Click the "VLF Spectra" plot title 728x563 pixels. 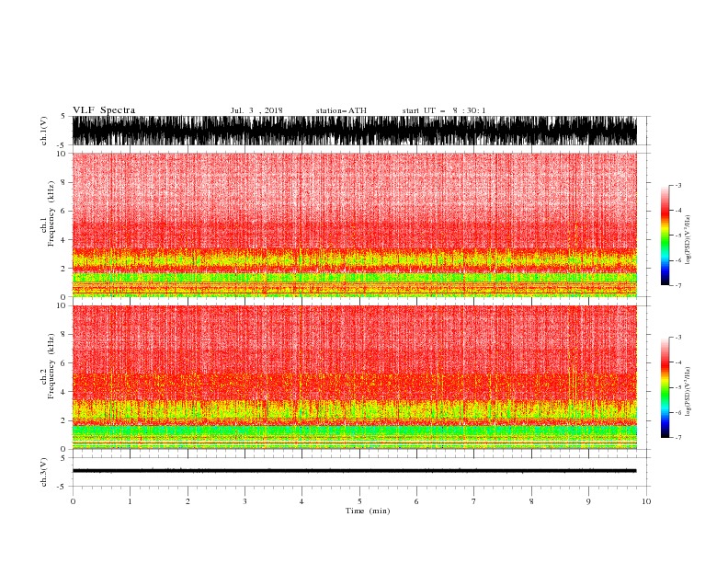[x=104, y=110]
